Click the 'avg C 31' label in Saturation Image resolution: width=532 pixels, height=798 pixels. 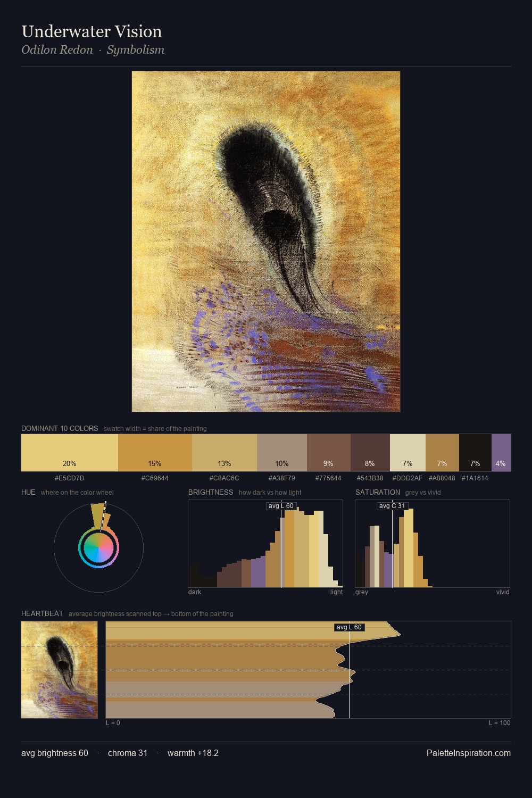392,506
